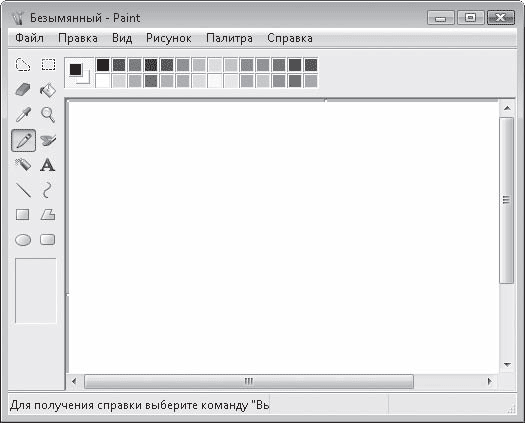Choose the Ellipse shape tool

tap(23, 240)
